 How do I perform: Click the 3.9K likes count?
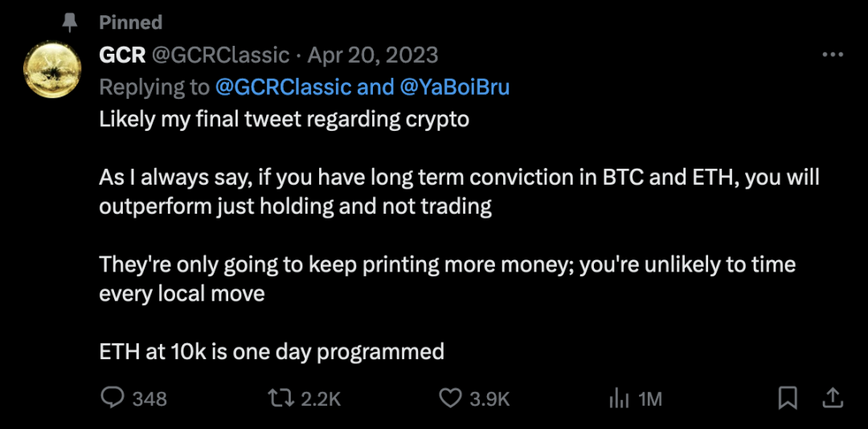(489, 398)
